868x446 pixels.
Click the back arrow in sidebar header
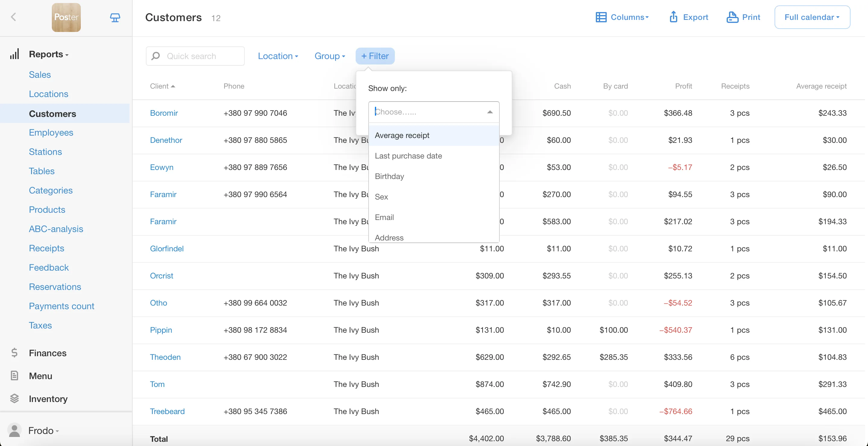(14, 17)
